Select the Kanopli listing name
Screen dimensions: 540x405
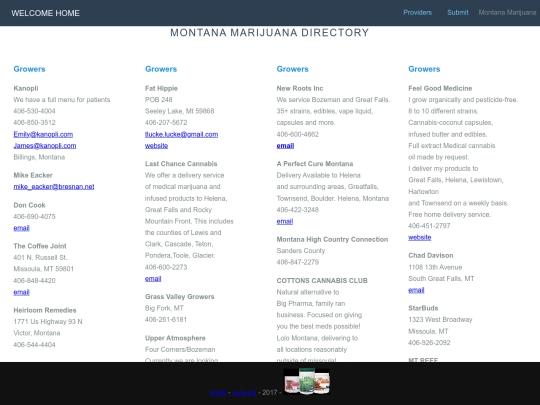[26, 89]
